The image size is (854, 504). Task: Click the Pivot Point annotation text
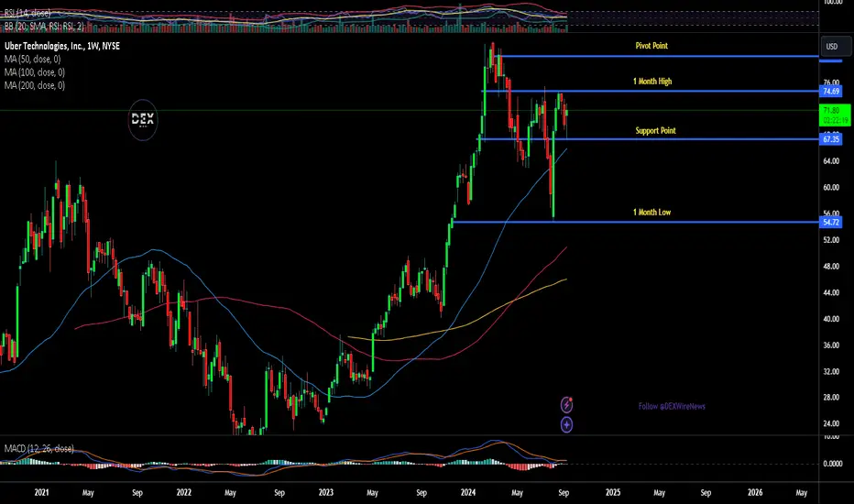pos(651,45)
